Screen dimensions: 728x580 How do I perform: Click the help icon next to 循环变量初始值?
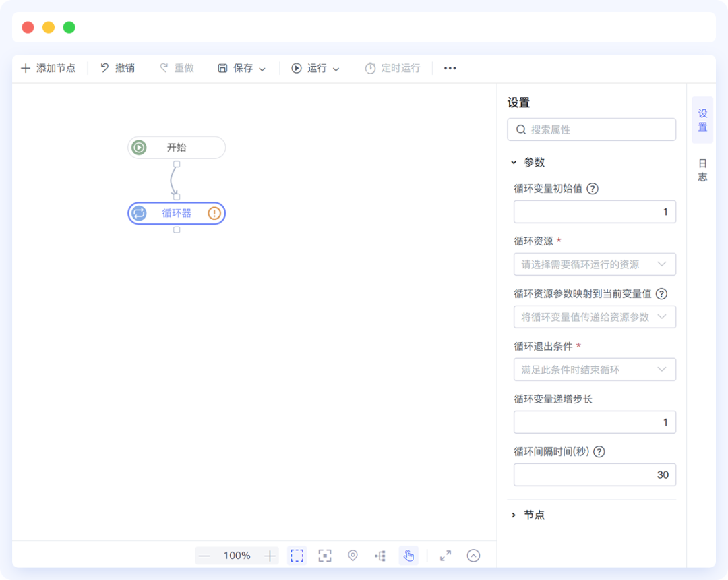tap(593, 188)
